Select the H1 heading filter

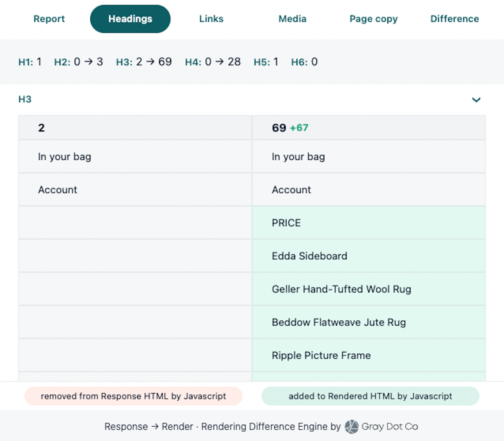point(30,62)
